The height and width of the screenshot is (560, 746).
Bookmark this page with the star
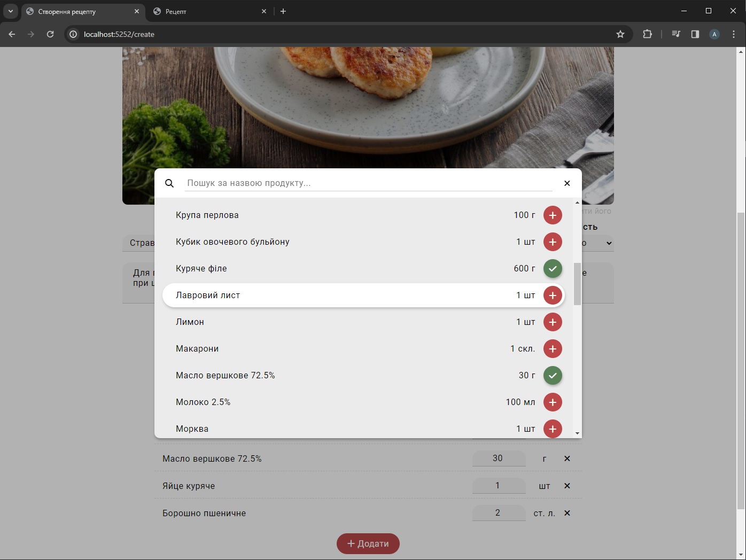620,34
